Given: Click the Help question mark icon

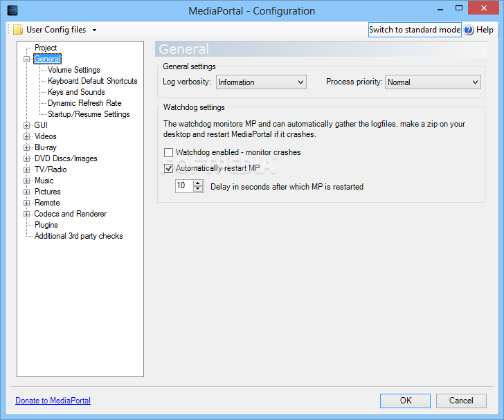Looking at the screenshot, I should pos(469,30).
